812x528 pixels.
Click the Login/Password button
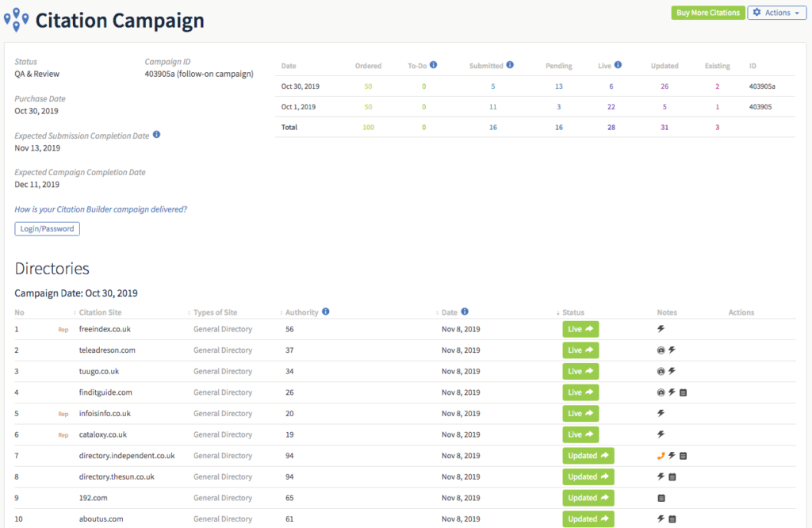pos(47,229)
